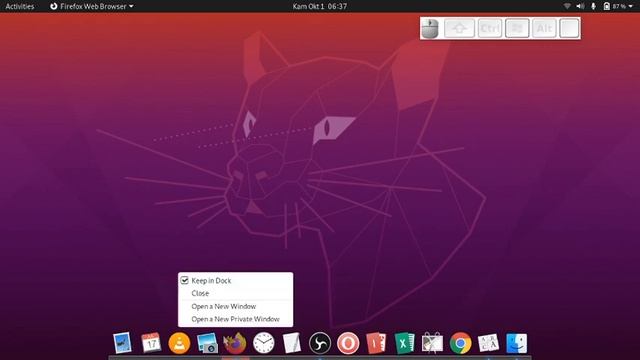Select Open a New Private Window

[x=236, y=319]
